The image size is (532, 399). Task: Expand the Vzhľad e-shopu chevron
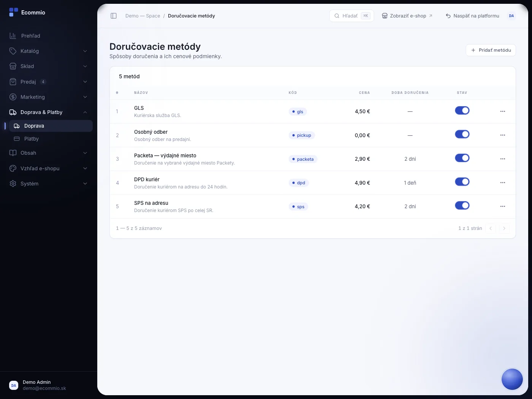click(x=85, y=168)
